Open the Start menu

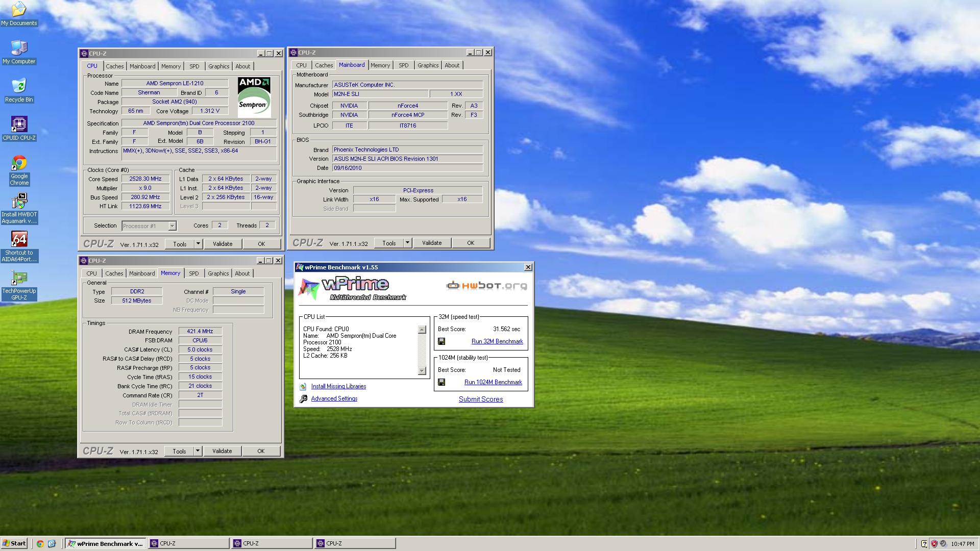click(x=14, y=543)
